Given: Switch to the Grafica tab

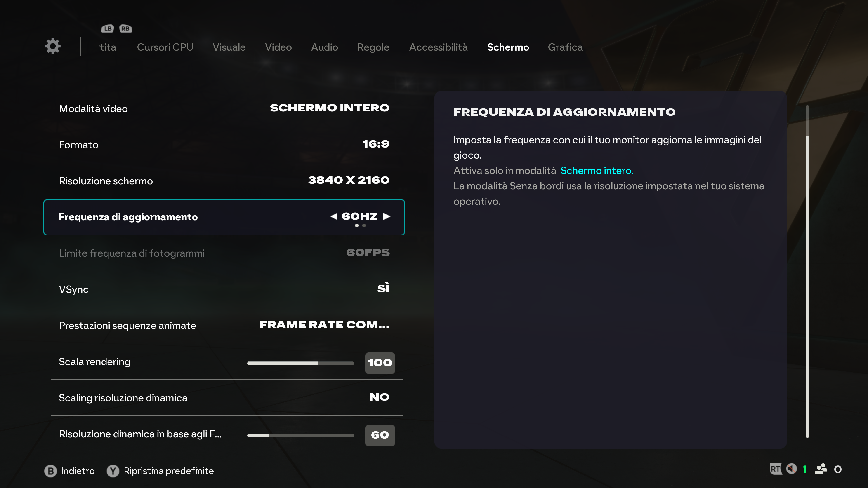Looking at the screenshot, I should [x=565, y=47].
